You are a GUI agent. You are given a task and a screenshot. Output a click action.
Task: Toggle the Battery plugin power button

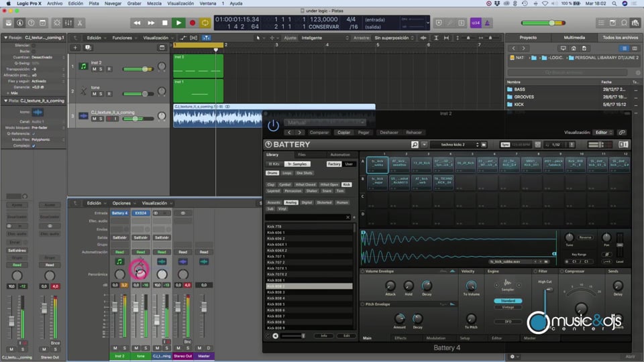273,125
